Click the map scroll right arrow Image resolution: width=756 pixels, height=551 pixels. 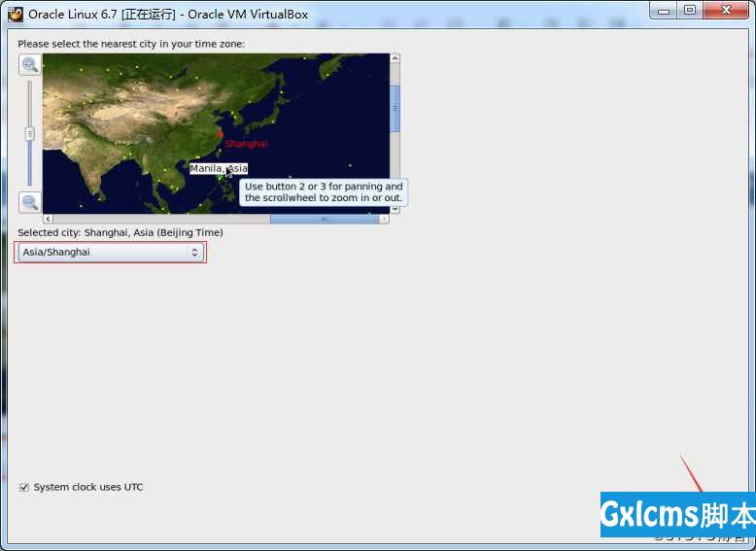(384, 219)
